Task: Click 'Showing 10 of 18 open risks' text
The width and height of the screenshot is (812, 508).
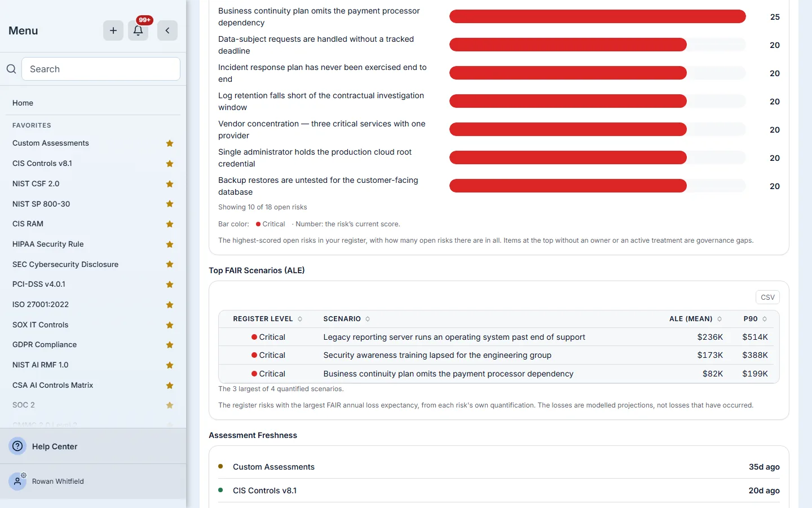Action: tap(263, 207)
